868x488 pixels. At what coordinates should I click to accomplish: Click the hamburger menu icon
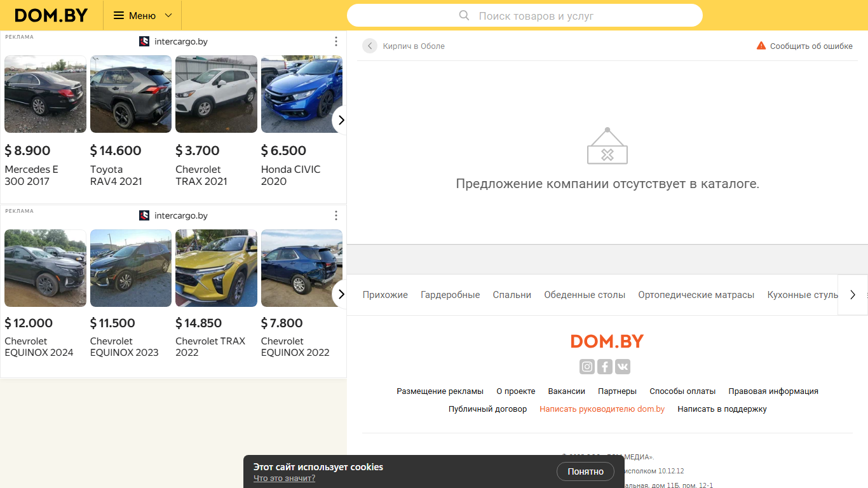pos(119,15)
